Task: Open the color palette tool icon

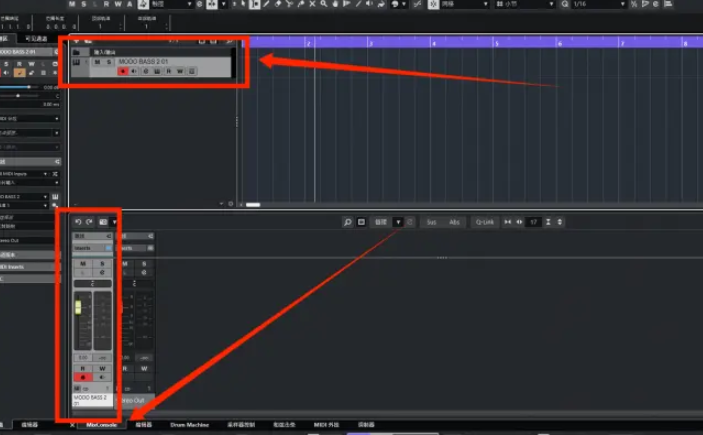Action: [x=396, y=4]
